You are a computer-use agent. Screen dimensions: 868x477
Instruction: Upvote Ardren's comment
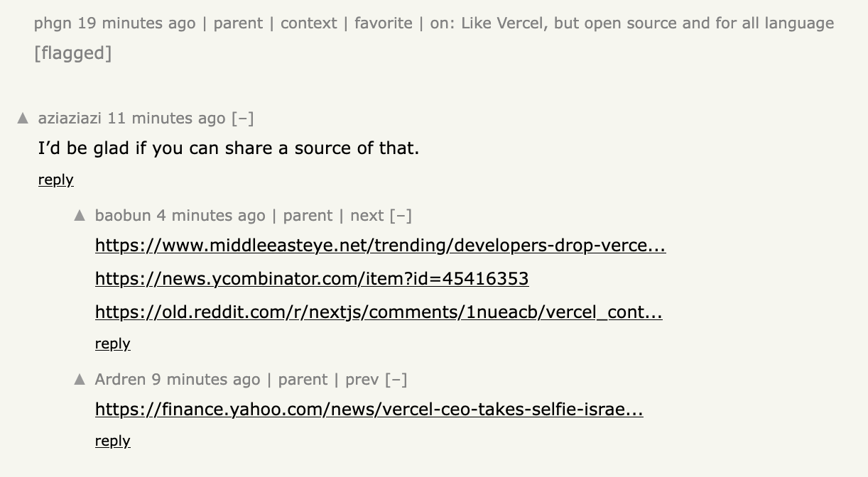80,380
